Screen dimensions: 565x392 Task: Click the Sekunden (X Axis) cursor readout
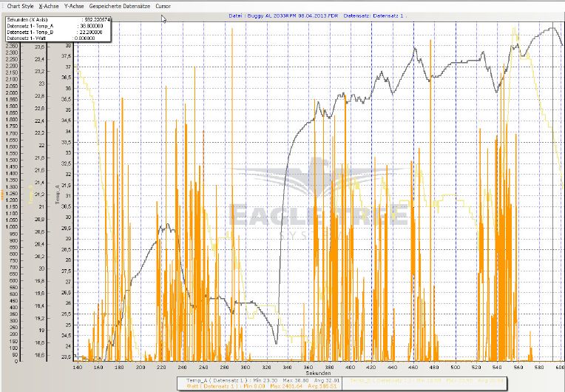(x=58, y=20)
